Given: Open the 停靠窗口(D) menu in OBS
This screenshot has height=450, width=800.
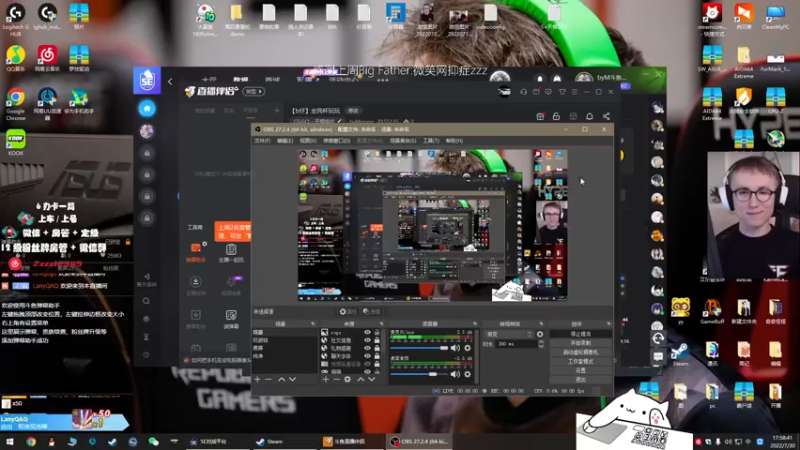Looking at the screenshot, I should tap(336, 140).
